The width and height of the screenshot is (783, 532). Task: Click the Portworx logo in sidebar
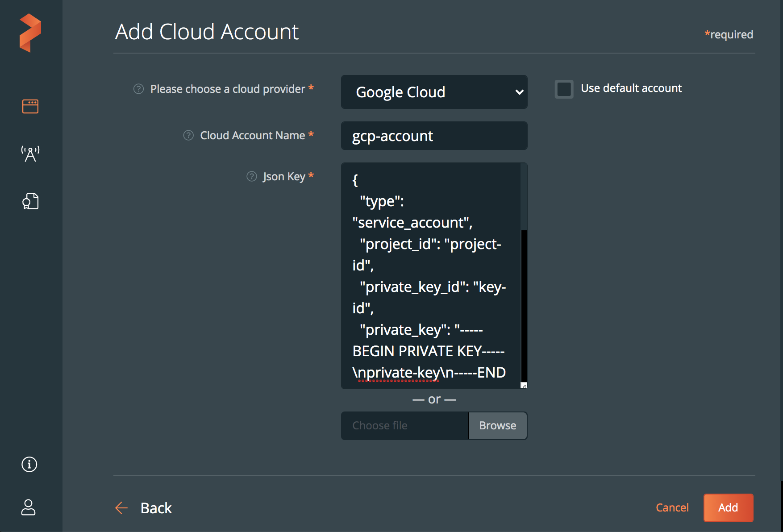click(30, 33)
